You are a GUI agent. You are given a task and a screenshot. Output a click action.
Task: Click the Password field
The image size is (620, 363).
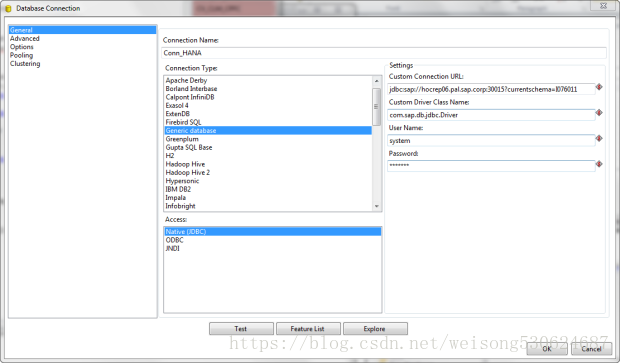491,166
